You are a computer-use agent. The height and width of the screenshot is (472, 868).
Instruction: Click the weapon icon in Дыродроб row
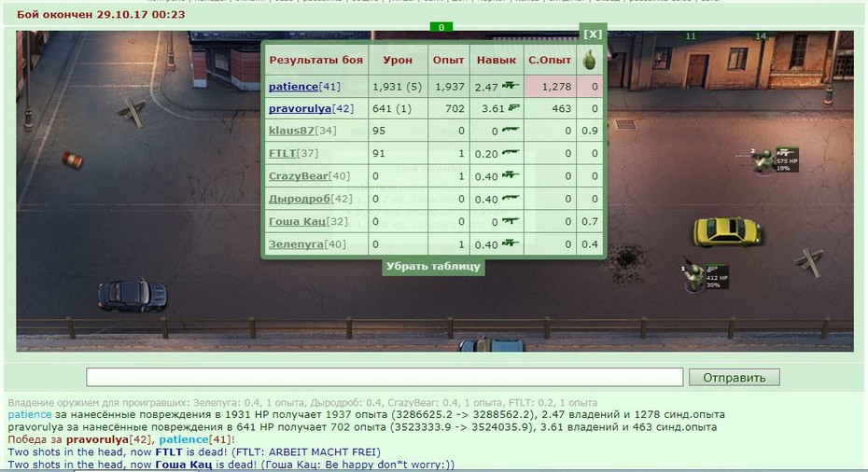511,198
